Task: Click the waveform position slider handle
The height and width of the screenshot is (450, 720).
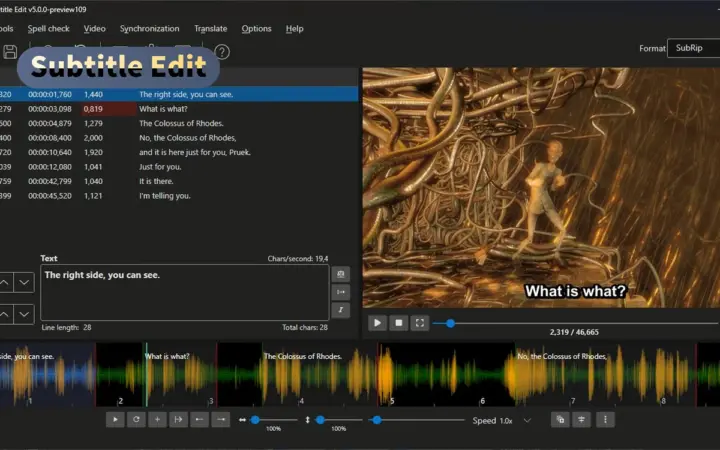Action: pos(377,420)
